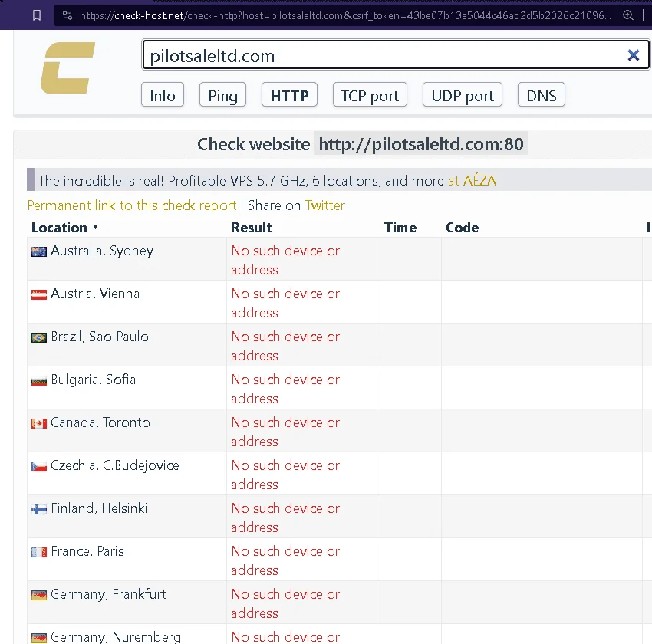Click the Brazil flag icon
The image size is (652, 644).
[39, 337]
